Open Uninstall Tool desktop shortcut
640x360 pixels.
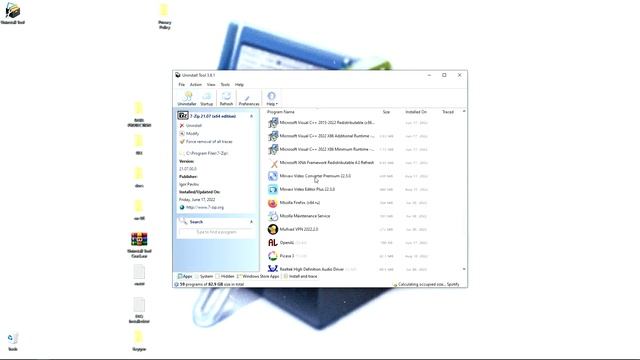[13, 13]
